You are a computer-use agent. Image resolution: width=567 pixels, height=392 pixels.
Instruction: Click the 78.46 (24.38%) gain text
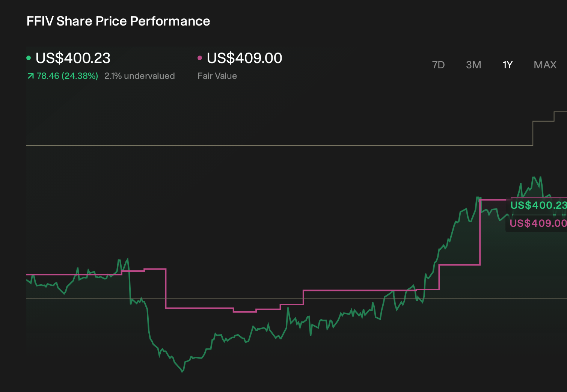pyautogui.click(x=67, y=76)
